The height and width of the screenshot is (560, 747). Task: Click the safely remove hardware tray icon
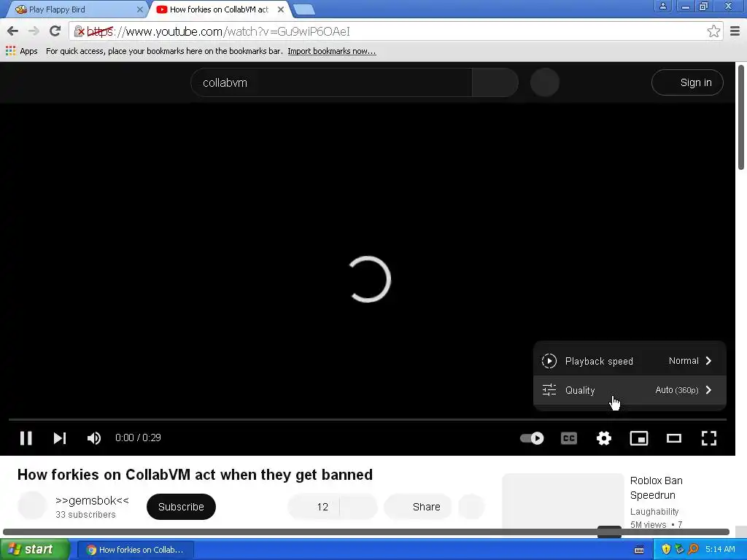coord(679,549)
